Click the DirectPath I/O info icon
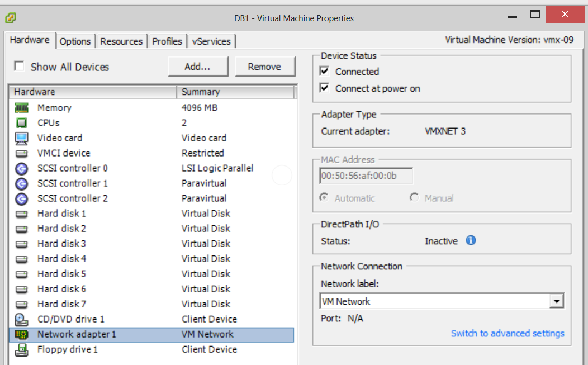Viewport: 588px width, 365px height. point(471,241)
